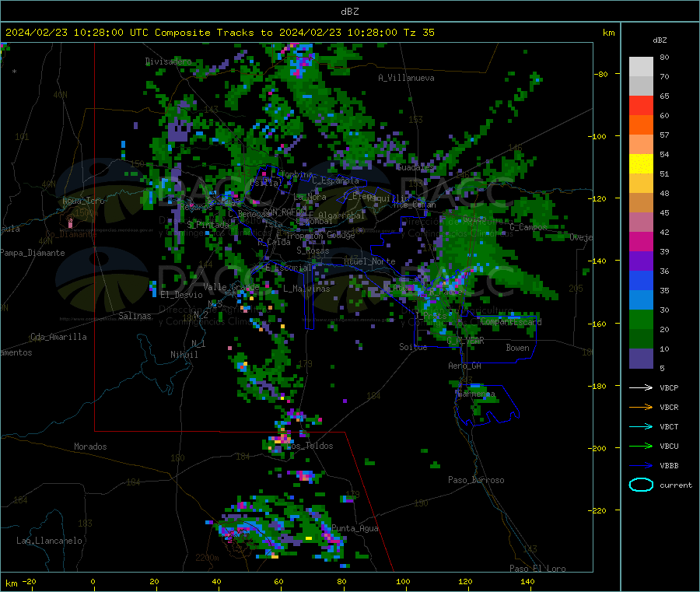Click the dBZ title at top
Image resolution: width=700 pixels, height=592 pixels.
coord(349,12)
